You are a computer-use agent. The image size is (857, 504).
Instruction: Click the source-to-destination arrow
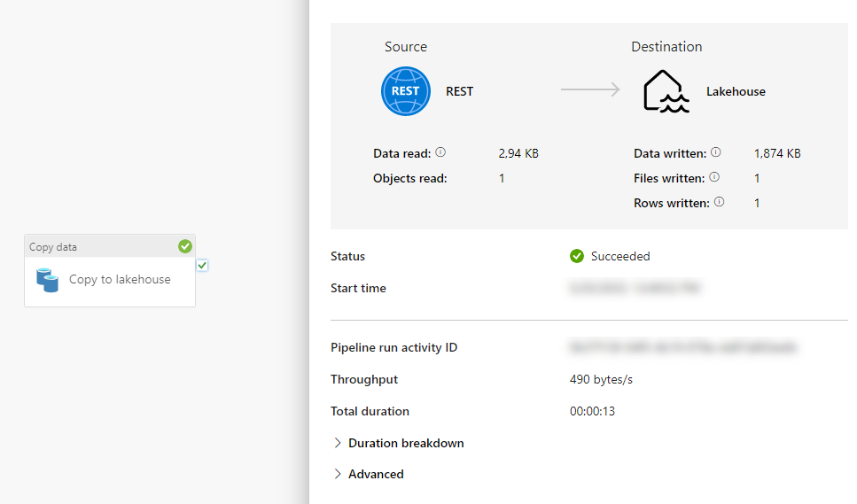pyautogui.click(x=590, y=89)
